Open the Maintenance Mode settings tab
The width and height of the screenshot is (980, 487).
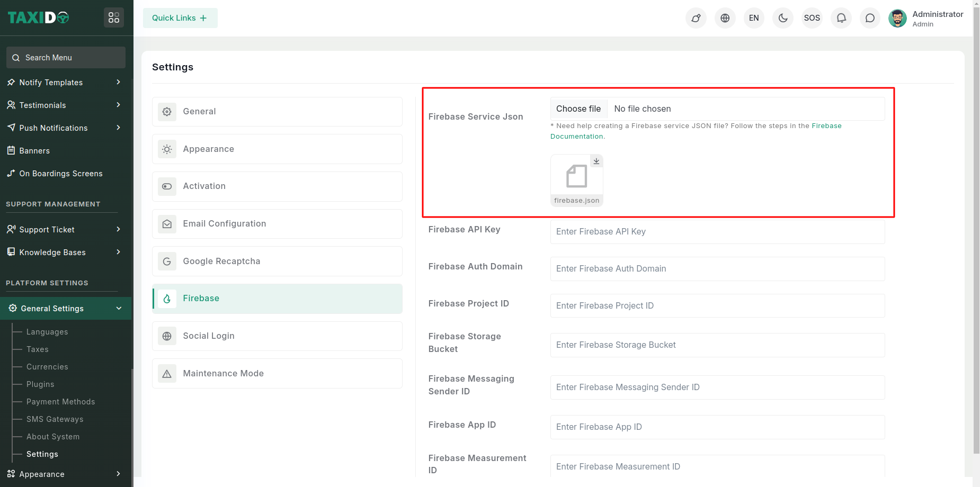click(277, 374)
